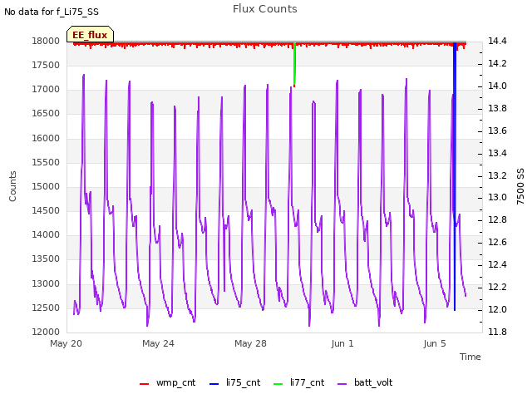The height and width of the screenshot is (399, 532).
Task: Click the Counts y-axis label
Action: point(12,186)
